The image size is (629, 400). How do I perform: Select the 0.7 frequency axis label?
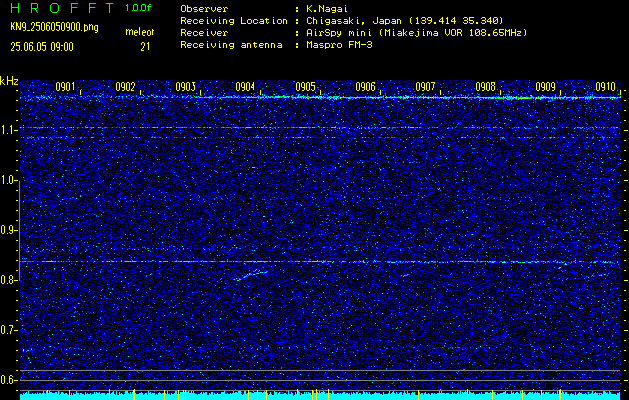coord(8,330)
